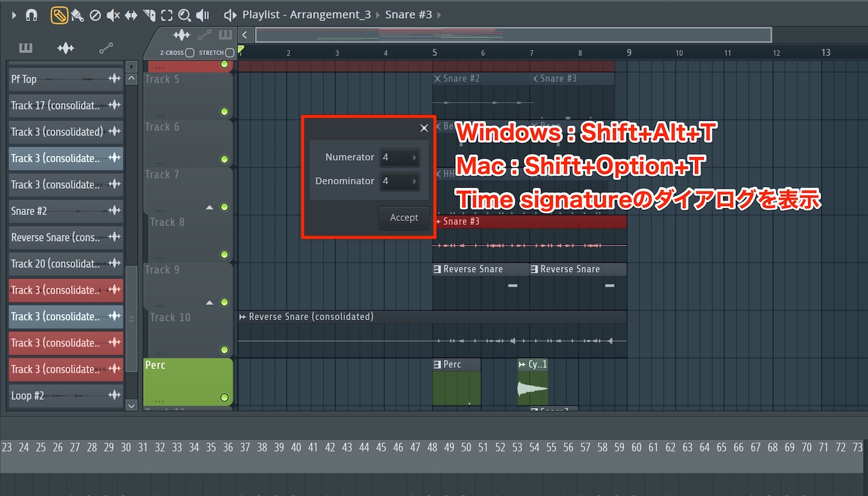Open the Numerator value dropdown
Screen dimensions: 868x496
coord(399,157)
